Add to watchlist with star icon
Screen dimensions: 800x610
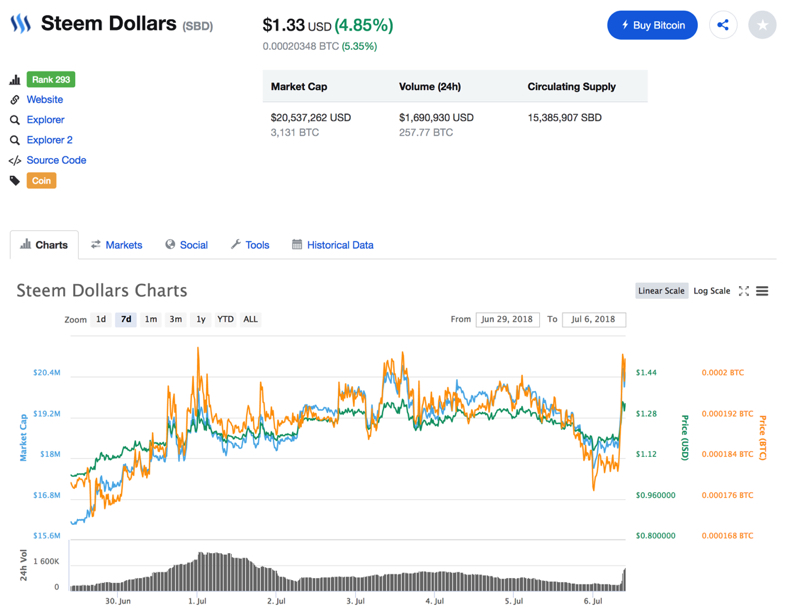point(762,25)
